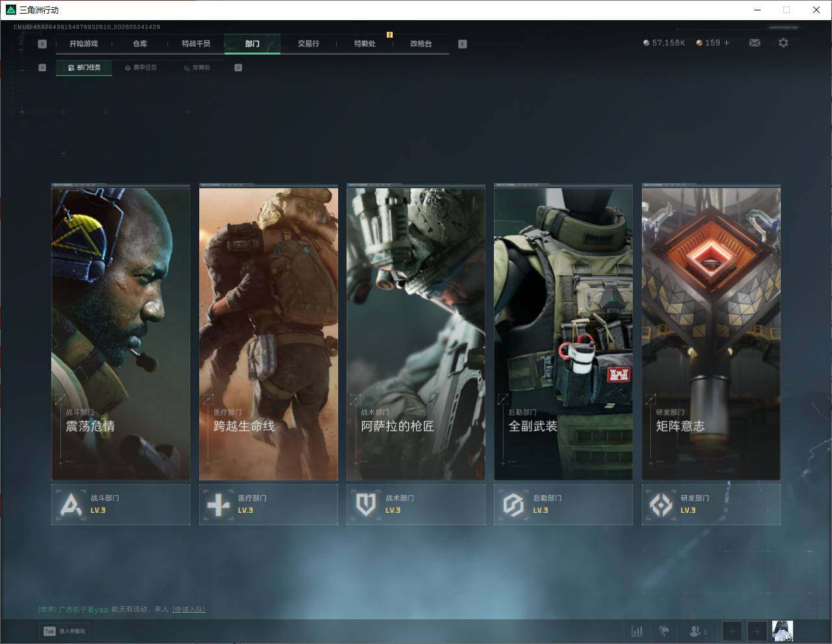This screenshot has height=644, width=832.
Task: Click the 医疗部门 LV.3 button
Action: pos(269,504)
